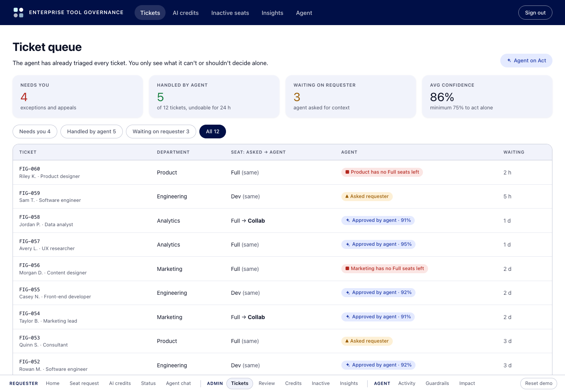
Task: Open the Tickets tab in the top navigation
Action: coord(150,13)
